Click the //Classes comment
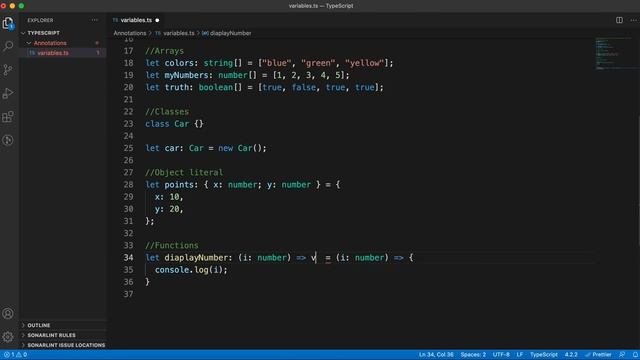The height and width of the screenshot is (360, 640). click(x=167, y=111)
